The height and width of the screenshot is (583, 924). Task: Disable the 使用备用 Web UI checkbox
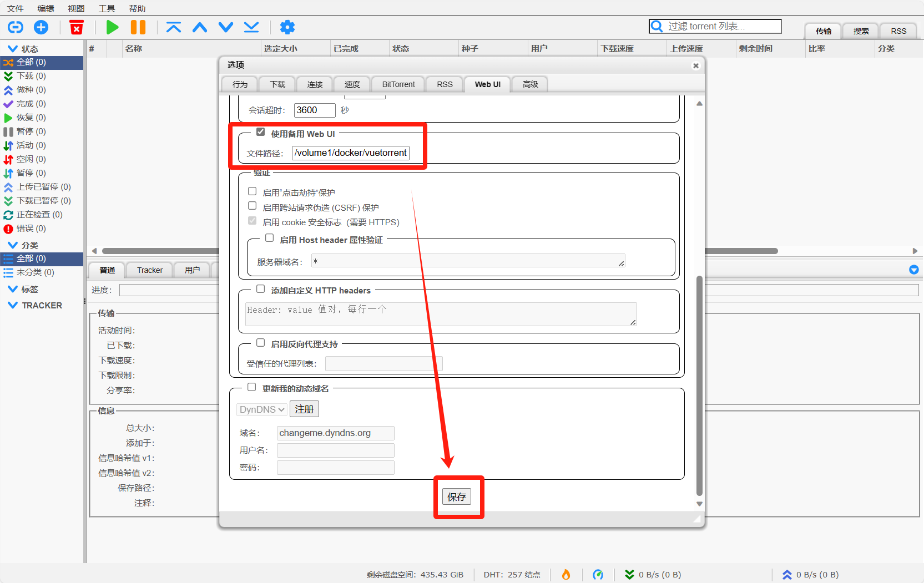coord(260,132)
